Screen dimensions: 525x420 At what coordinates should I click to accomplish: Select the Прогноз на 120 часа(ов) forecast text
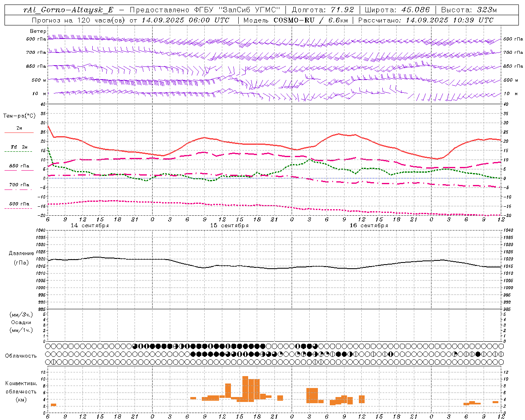(79, 20)
